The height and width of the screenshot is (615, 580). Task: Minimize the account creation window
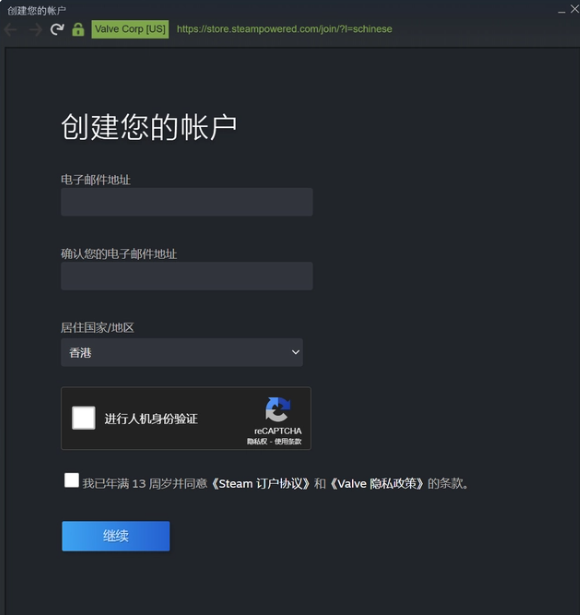562,12
